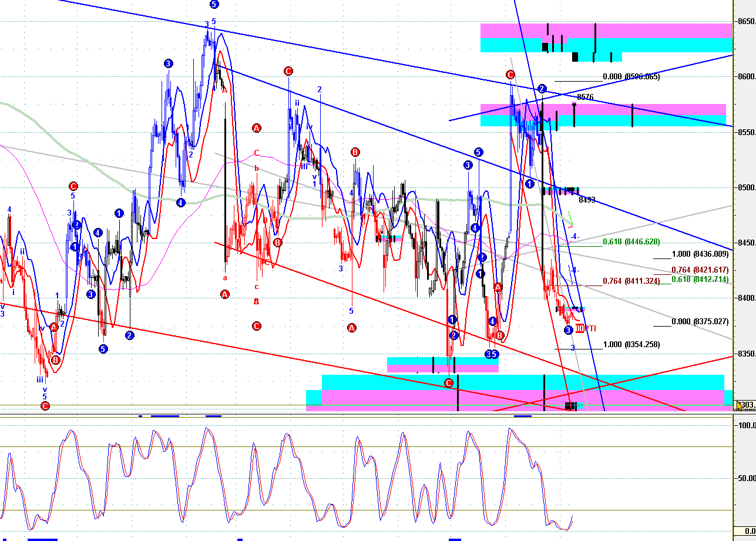Click the 8493 price level label
The width and height of the screenshot is (756, 541).
click(x=587, y=200)
